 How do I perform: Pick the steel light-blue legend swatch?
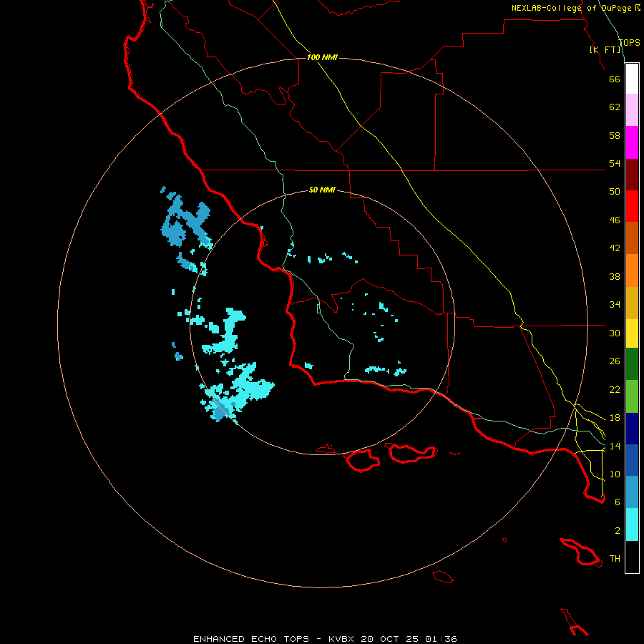632,492
